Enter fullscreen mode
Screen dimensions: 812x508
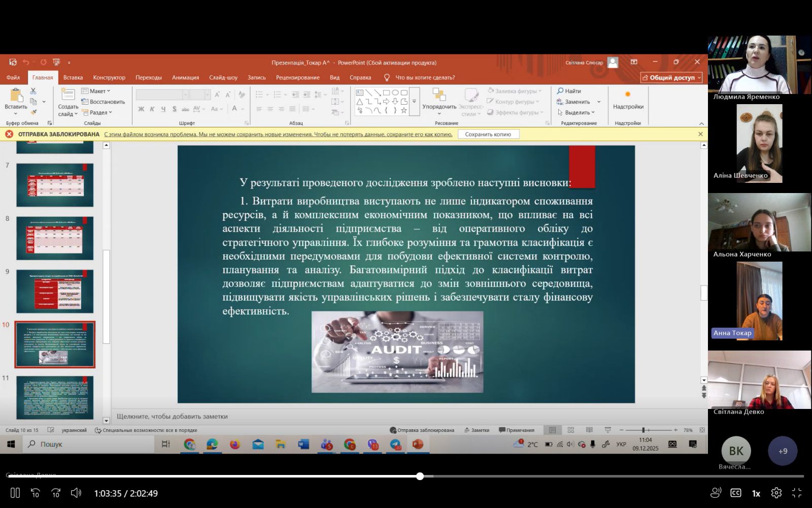click(x=797, y=493)
